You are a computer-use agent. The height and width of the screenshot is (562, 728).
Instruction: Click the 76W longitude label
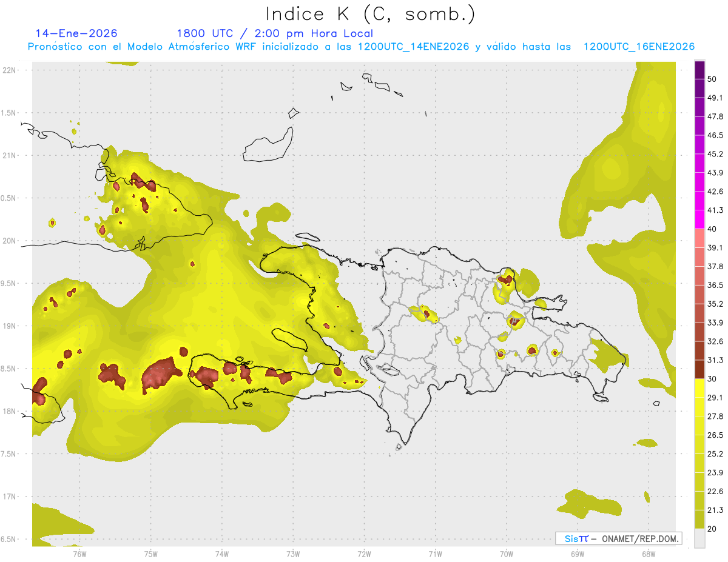tap(79, 554)
